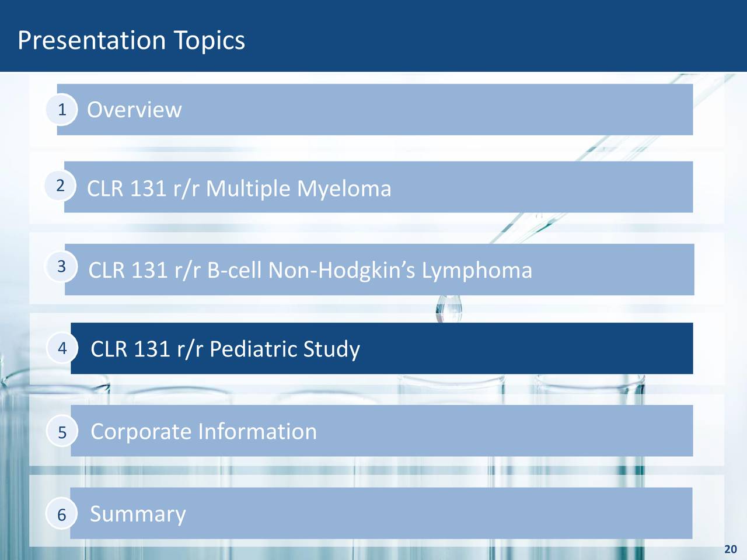Click the Presentation Topics slide title
Viewport: 747px width, 560px height.
(131, 40)
